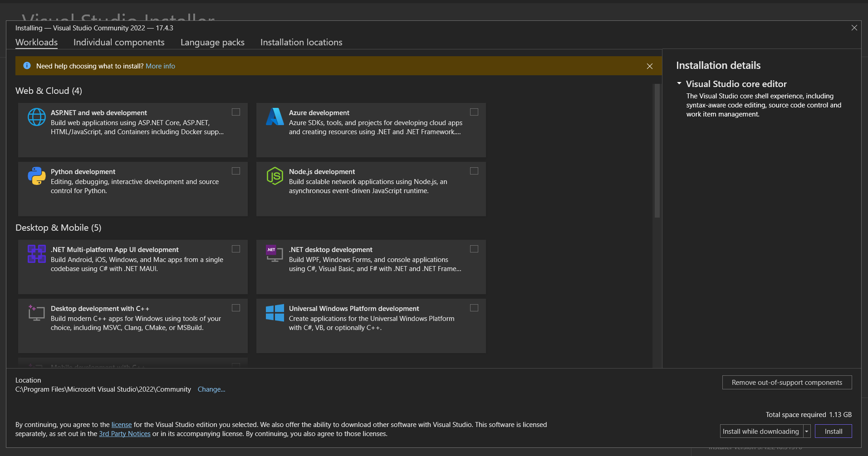Click the ASP.NET globe workload icon

point(37,117)
